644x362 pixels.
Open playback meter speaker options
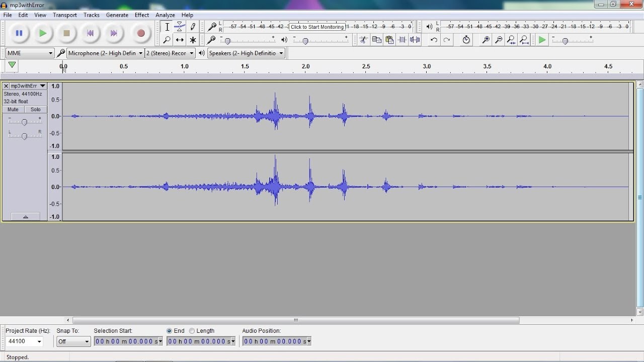coord(429,27)
